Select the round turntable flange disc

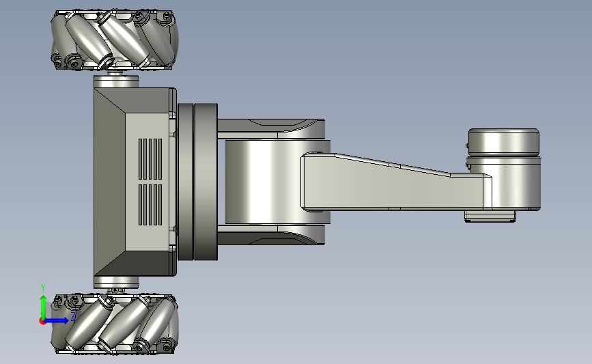coord(197,182)
